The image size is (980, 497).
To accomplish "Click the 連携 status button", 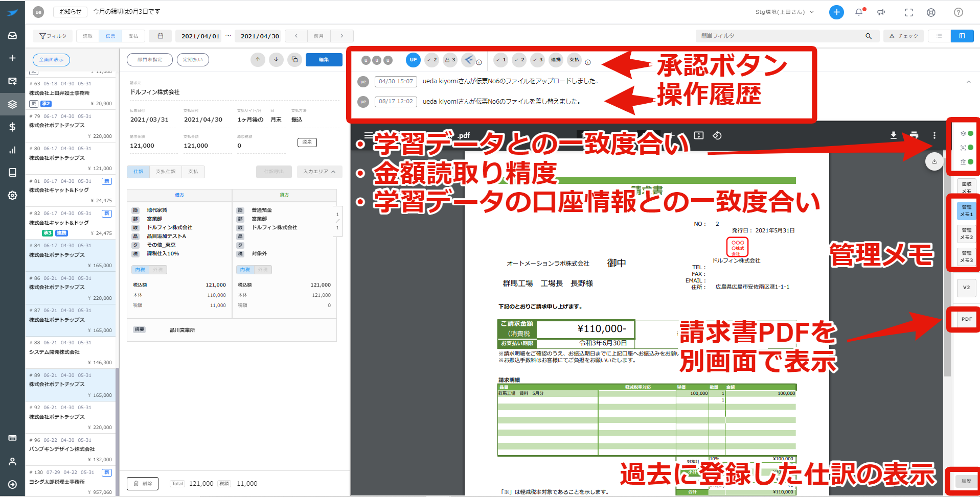I will click(556, 60).
